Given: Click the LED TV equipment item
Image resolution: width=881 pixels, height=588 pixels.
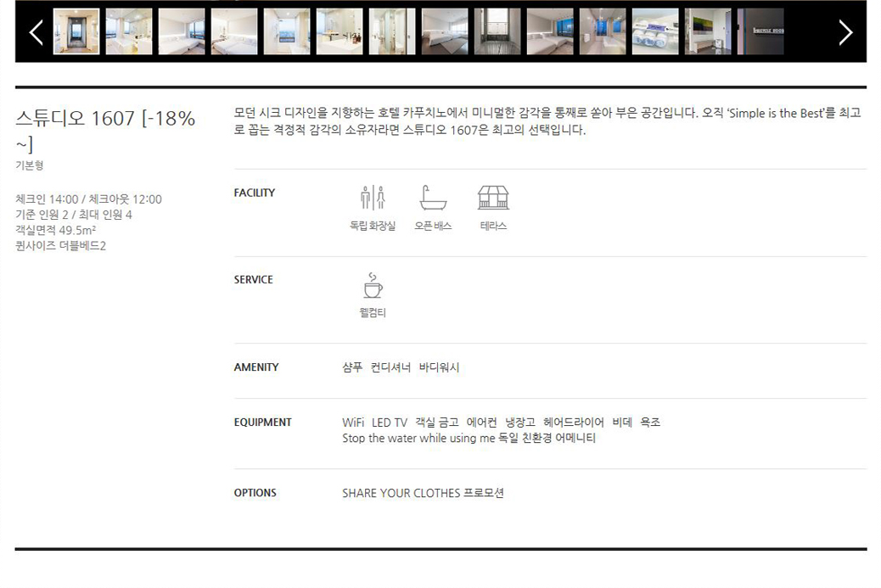Looking at the screenshot, I should point(390,423).
